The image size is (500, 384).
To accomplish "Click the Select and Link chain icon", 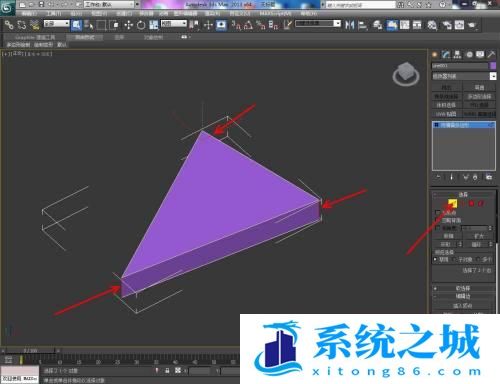I will (9, 25).
